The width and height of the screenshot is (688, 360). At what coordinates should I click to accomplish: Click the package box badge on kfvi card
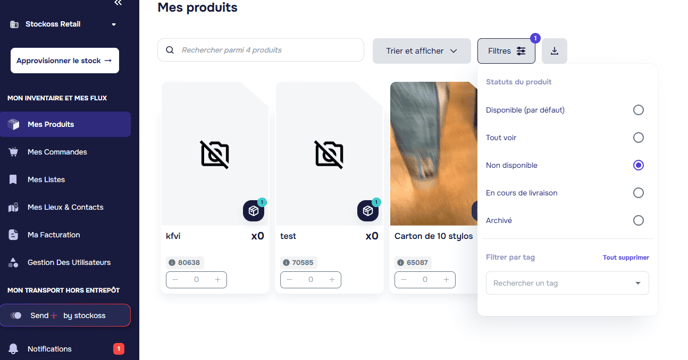pyautogui.click(x=254, y=211)
